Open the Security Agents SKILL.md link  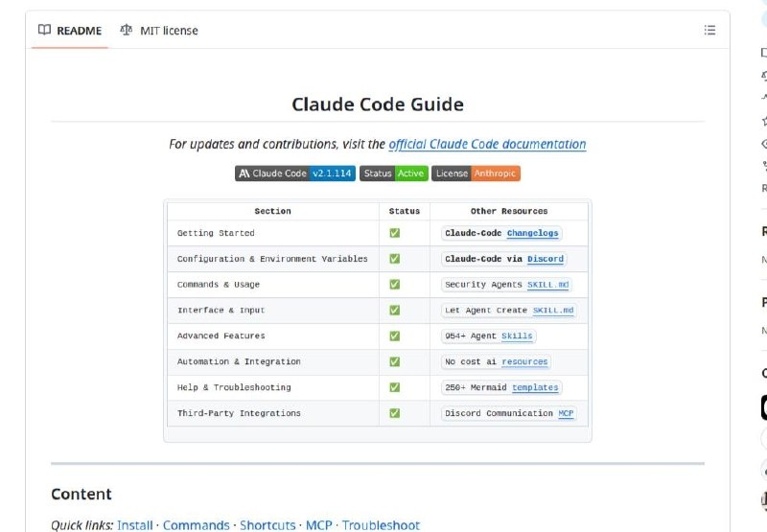tap(547, 285)
